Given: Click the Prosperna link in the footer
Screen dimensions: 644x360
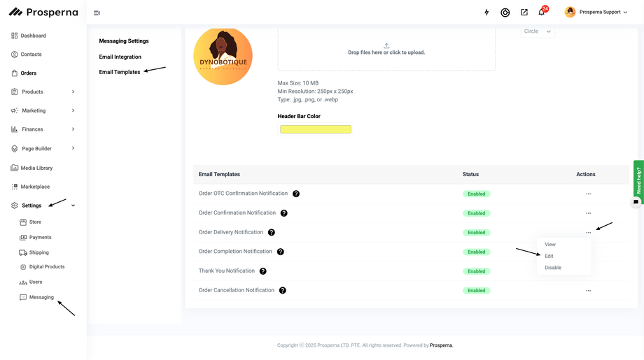Looking at the screenshot, I should click(441, 345).
